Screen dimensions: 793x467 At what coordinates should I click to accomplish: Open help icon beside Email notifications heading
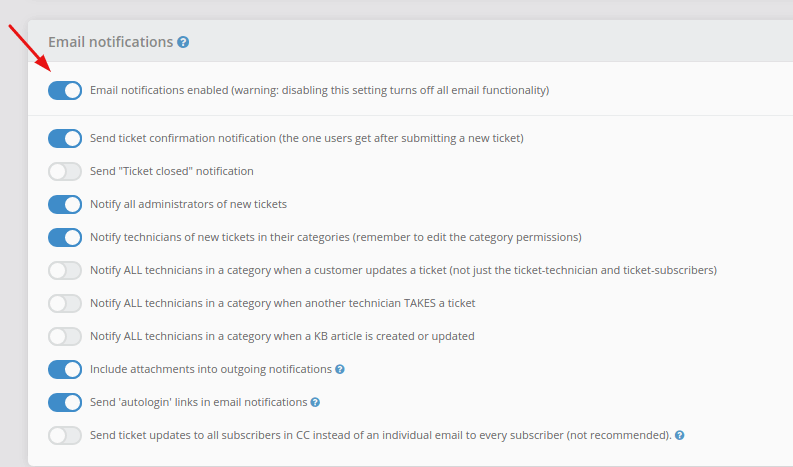(x=183, y=43)
